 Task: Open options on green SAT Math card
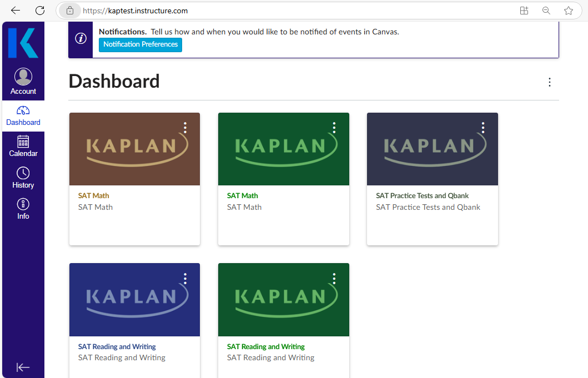click(x=334, y=128)
